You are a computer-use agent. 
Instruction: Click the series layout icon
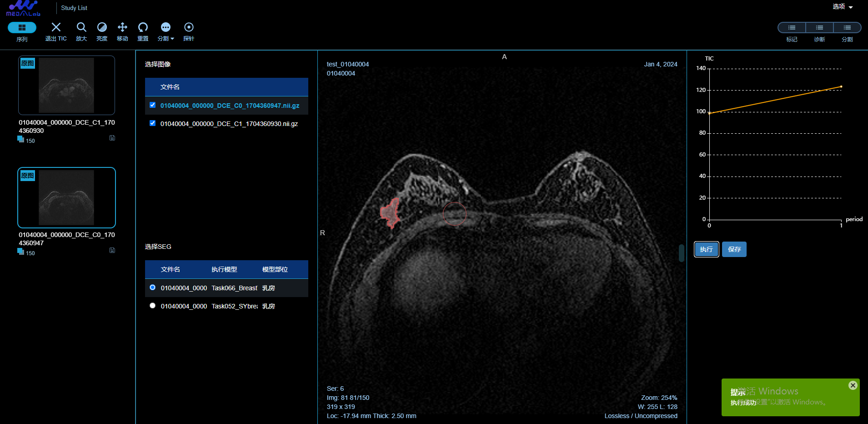(x=22, y=28)
